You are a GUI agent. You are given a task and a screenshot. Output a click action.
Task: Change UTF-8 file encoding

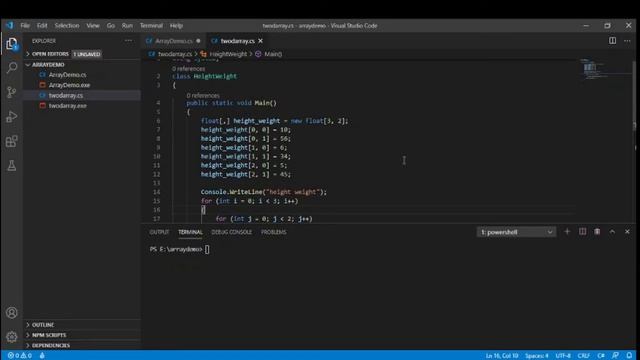click(563, 356)
